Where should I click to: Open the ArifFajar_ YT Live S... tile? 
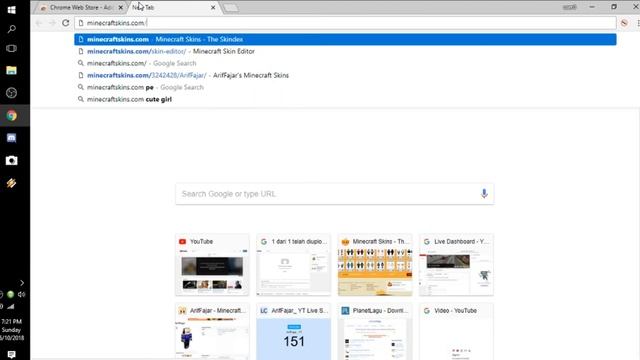(x=293, y=331)
